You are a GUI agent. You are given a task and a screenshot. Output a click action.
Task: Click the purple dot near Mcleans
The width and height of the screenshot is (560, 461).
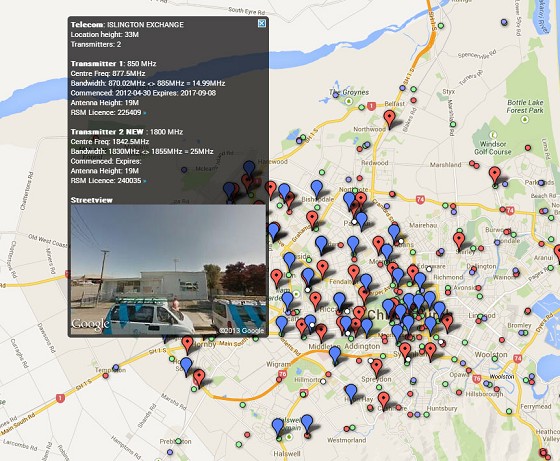184,170
